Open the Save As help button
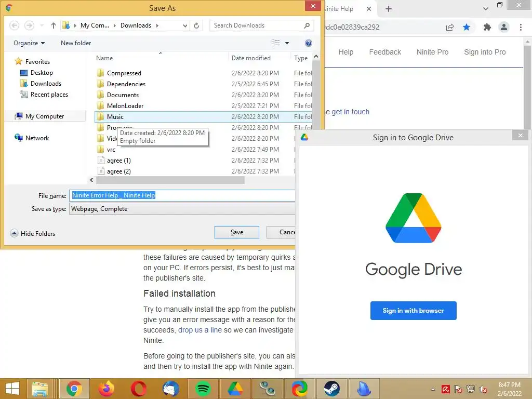Viewport: 532px width, 399px height. [309, 43]
